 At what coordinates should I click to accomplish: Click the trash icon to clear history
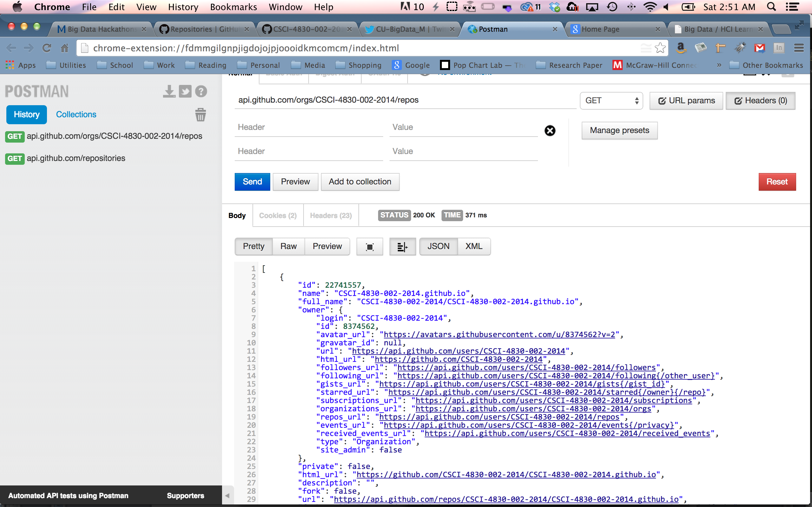click(200, 115)
